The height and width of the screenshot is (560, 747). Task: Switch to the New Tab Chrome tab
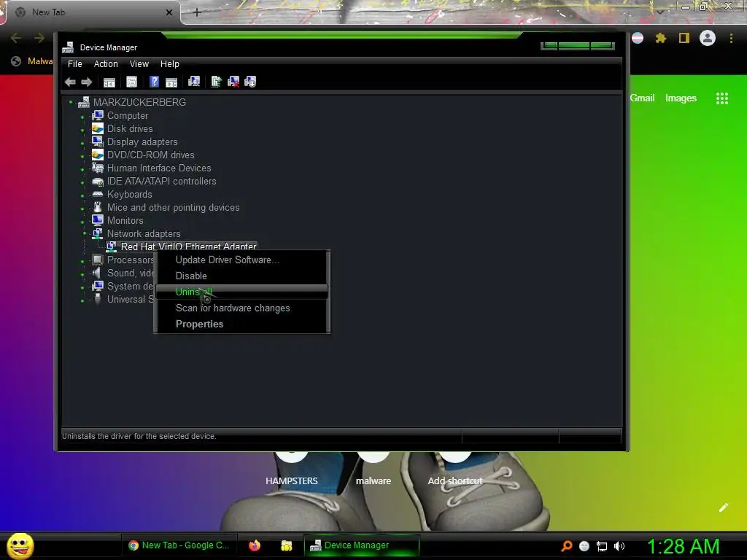pyautogui.click(x=93, y=12)
